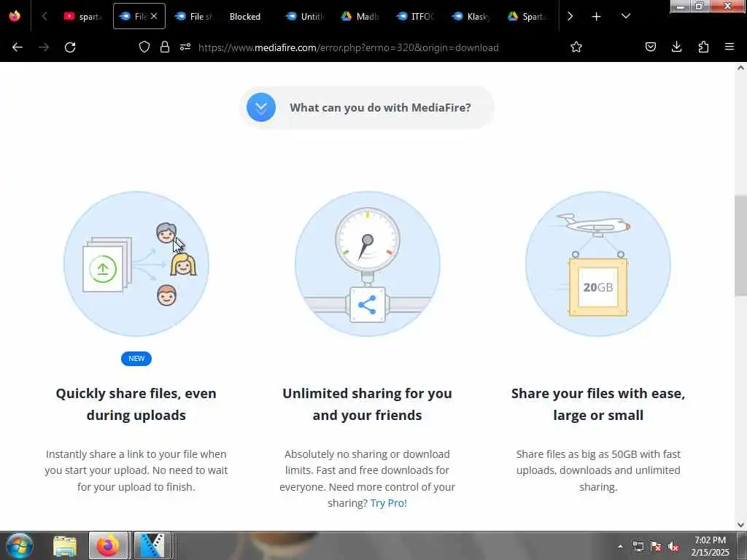Save page to Pocket

coord(650,47)
